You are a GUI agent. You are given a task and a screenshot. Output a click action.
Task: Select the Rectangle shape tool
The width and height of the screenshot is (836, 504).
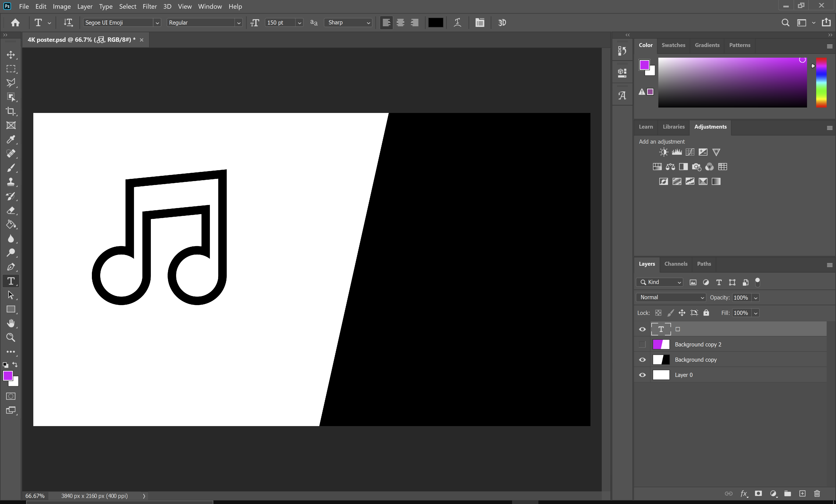click(x=11, y=309)
